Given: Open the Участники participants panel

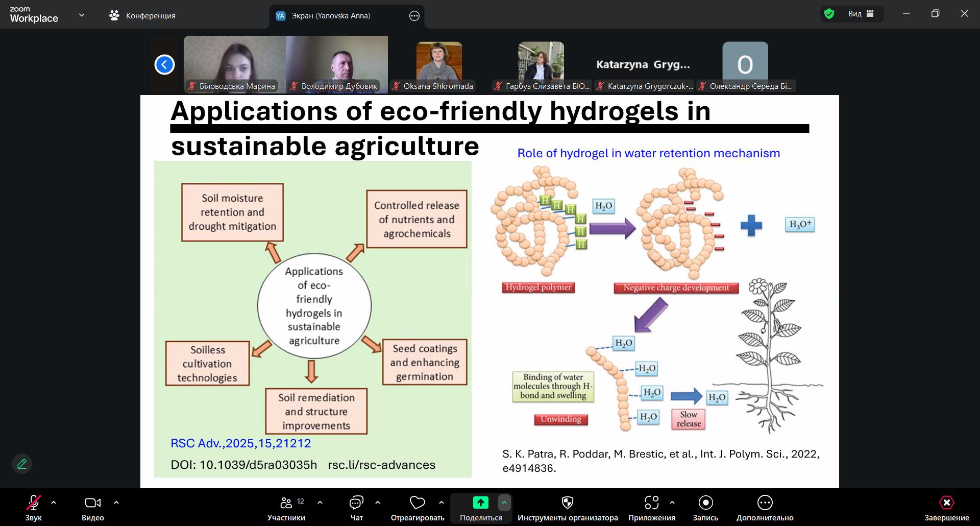Looking at the screenshot, I should [286, 504].
